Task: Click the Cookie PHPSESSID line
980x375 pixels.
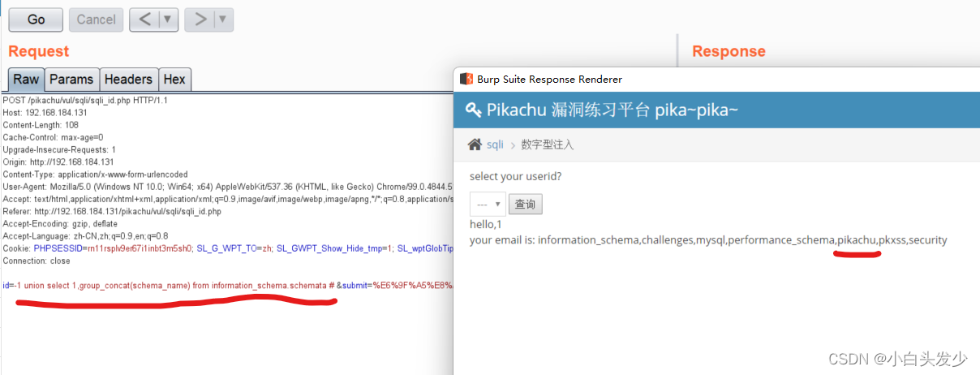Action: click(227, 248)
